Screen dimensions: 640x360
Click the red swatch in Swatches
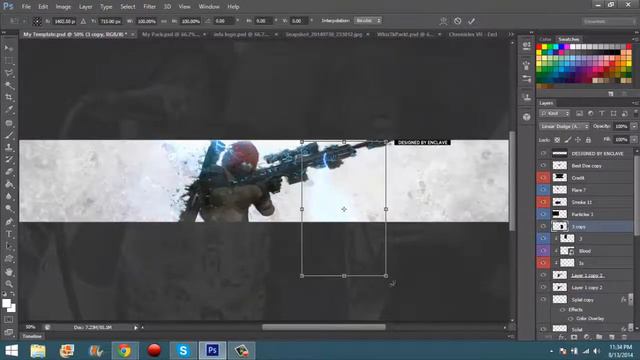pos(539,47)
